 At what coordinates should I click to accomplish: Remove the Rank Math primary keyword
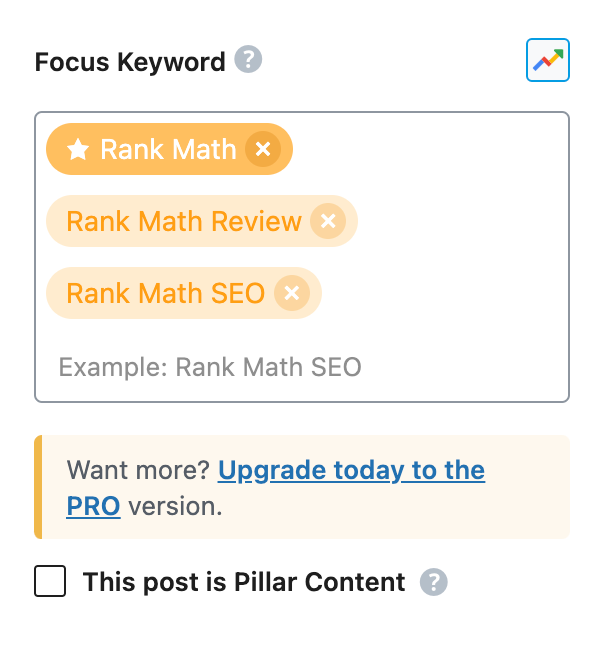pos(263,149)
